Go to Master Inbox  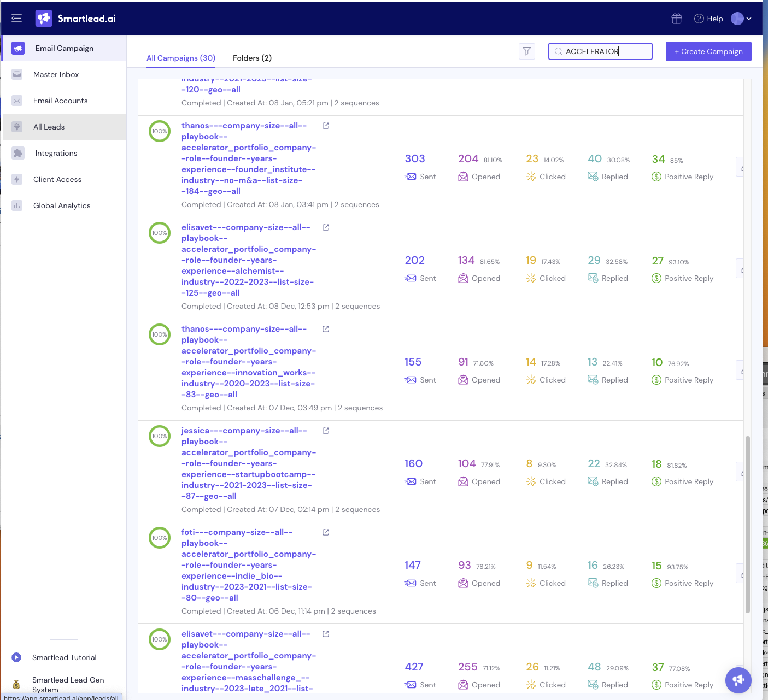click(65, 74)
